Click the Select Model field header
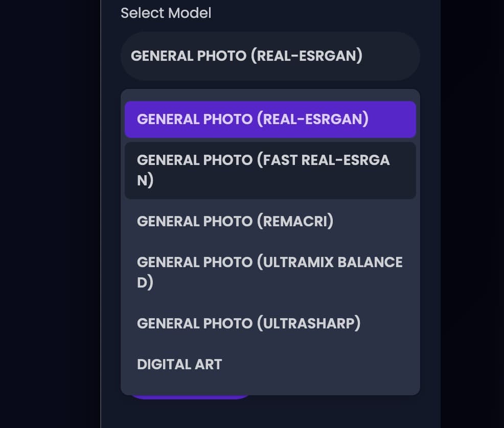The image size is (504, 428). pos(166,13)
